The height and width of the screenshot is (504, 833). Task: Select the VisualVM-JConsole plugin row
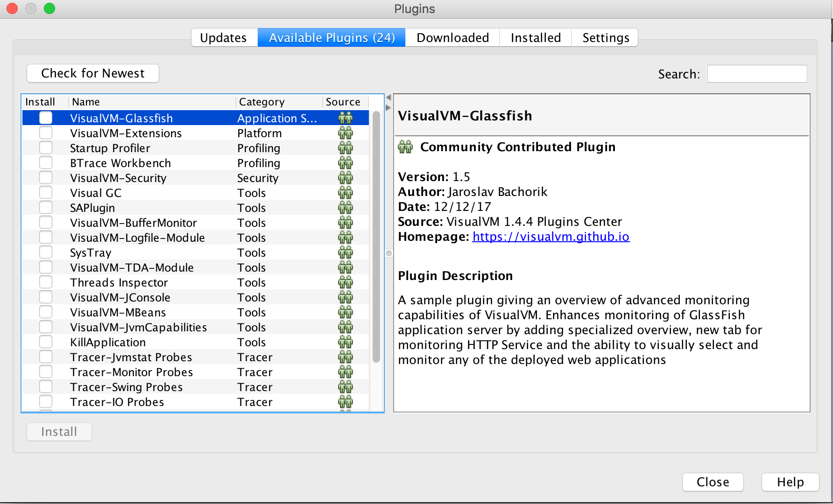click(x=196, y=297)
